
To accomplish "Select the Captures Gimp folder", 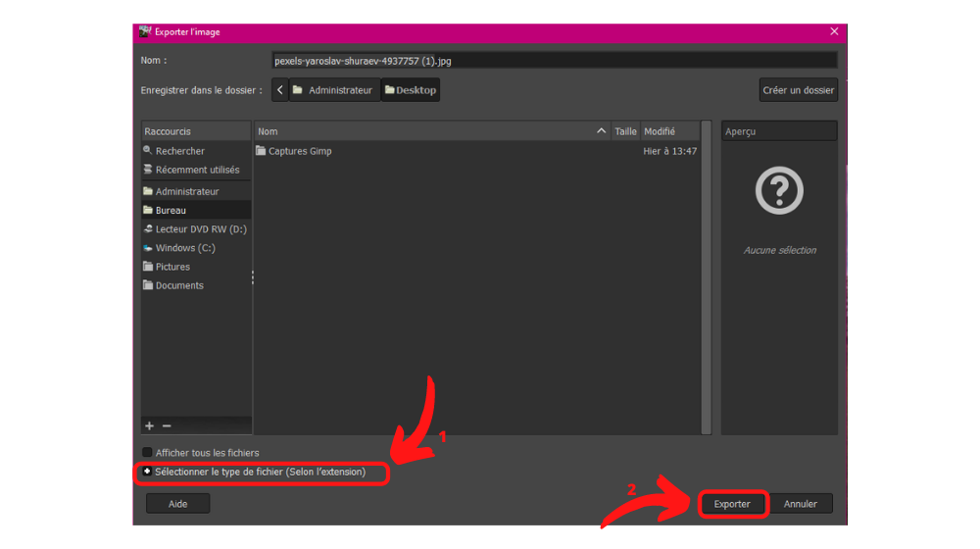I will pos(477,151).
